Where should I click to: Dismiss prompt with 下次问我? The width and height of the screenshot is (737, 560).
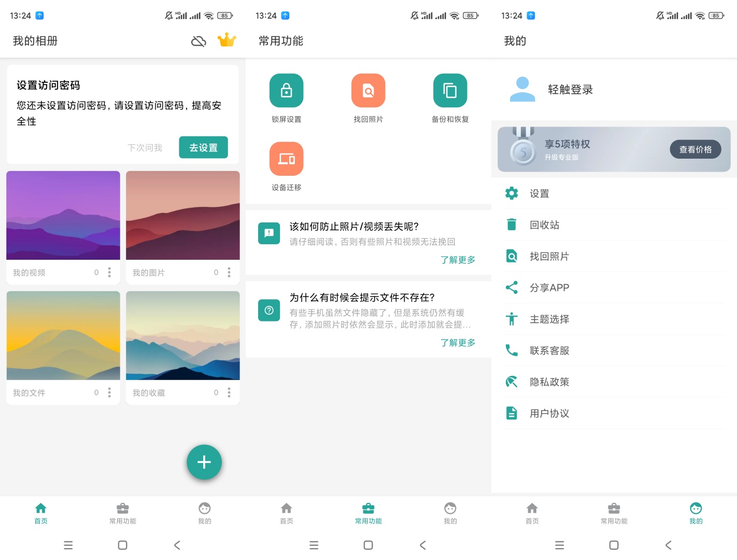click(x=145, y=148)
